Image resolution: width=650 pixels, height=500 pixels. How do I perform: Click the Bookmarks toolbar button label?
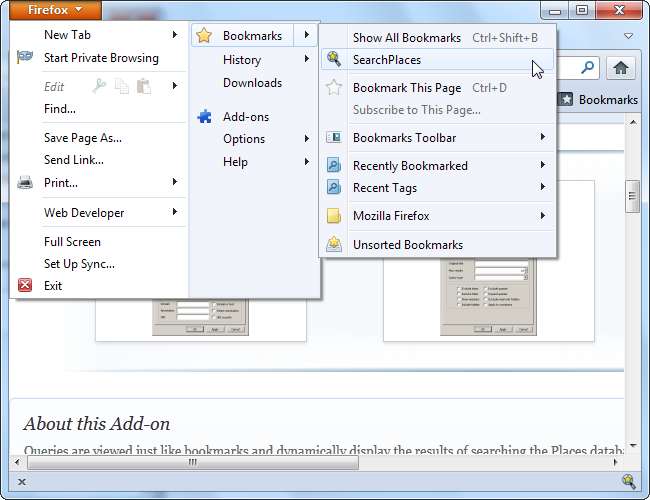click(608, 100)
